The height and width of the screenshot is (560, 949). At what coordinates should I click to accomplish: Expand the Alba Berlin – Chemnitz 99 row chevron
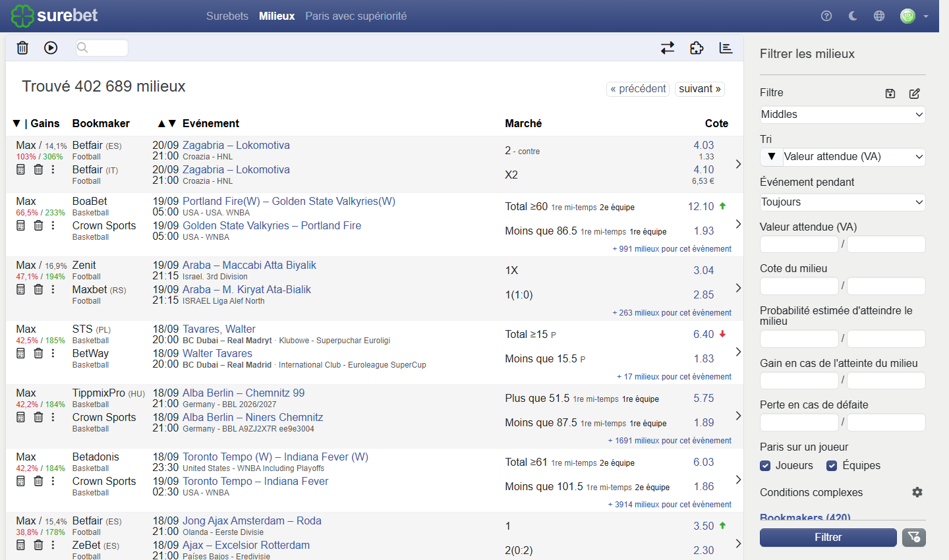click(738, 416)
